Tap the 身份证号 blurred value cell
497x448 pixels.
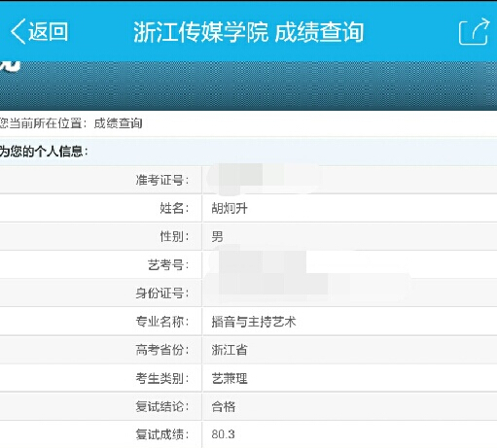[x=349, y=293]
